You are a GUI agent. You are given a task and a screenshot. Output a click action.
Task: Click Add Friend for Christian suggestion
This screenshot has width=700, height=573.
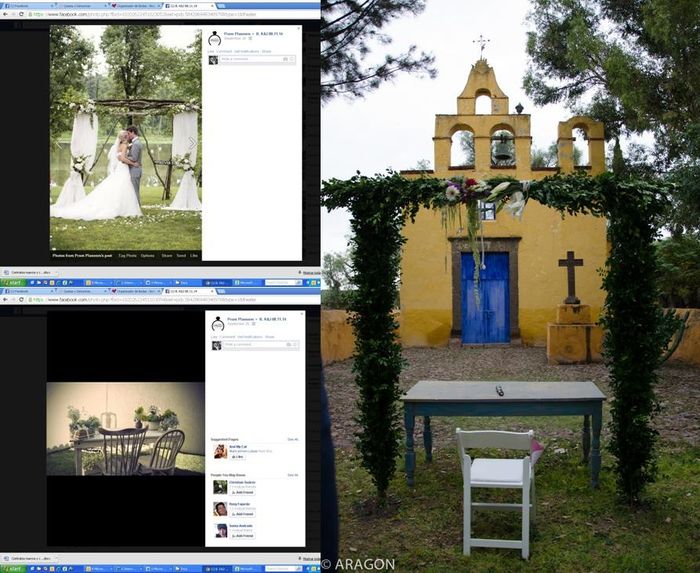click(242, 492)
